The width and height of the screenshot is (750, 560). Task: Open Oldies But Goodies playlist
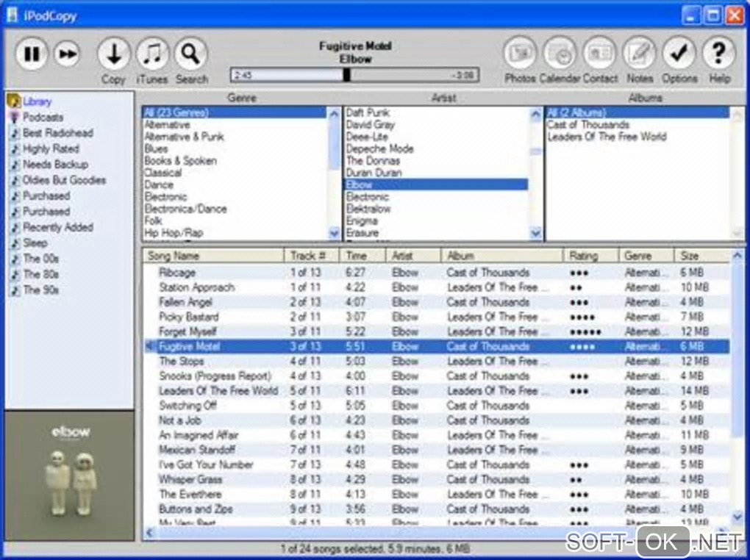[64, 180]
